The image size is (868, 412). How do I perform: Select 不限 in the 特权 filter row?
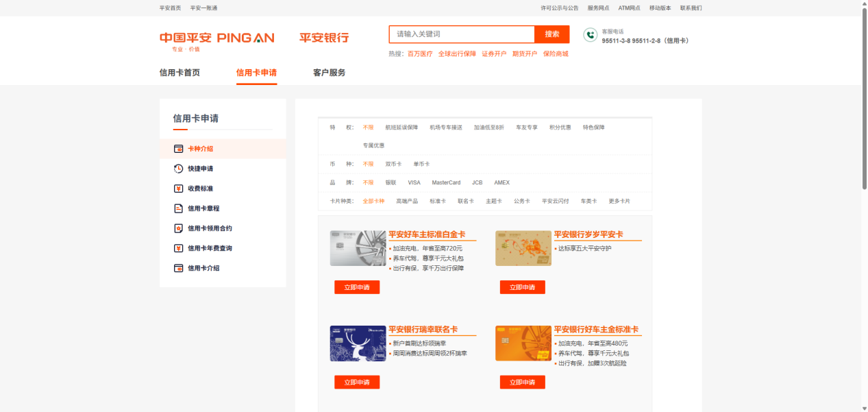pyautogui.click(x=369, y=128)
